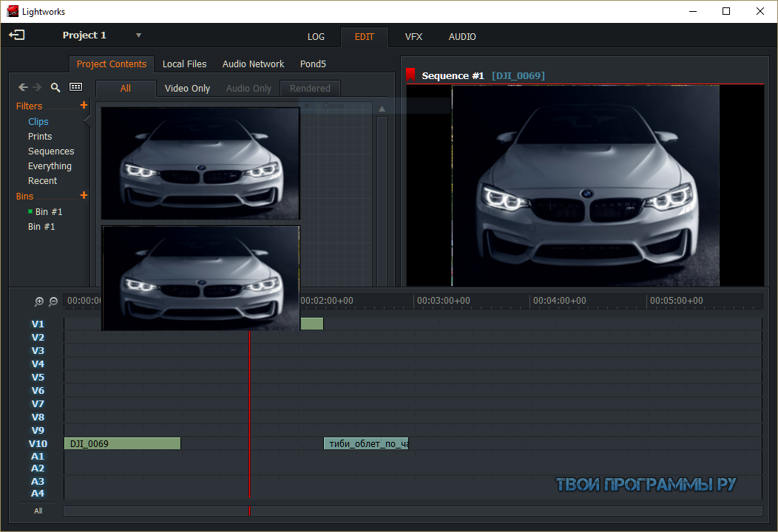Viewport: 778px width, 532px height.
Task: Open the Project 1 dropdown arrow
Action: pos(138,35)
